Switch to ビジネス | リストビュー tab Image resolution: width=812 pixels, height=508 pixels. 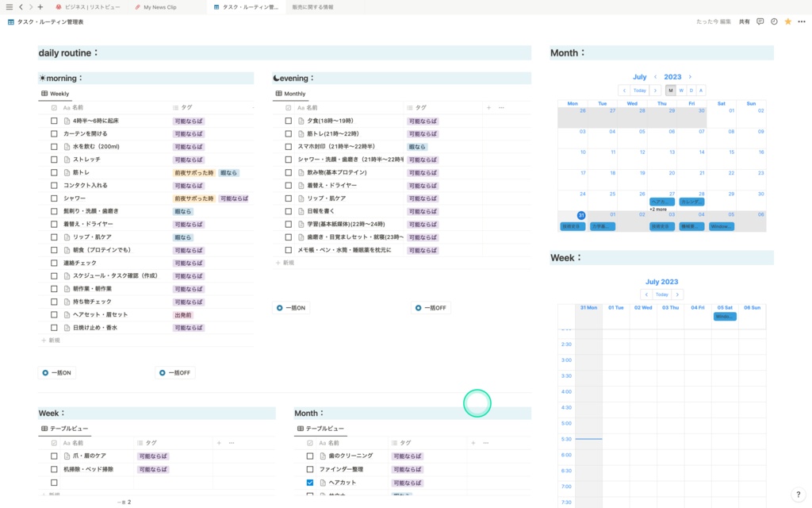(x=87, y=7)
